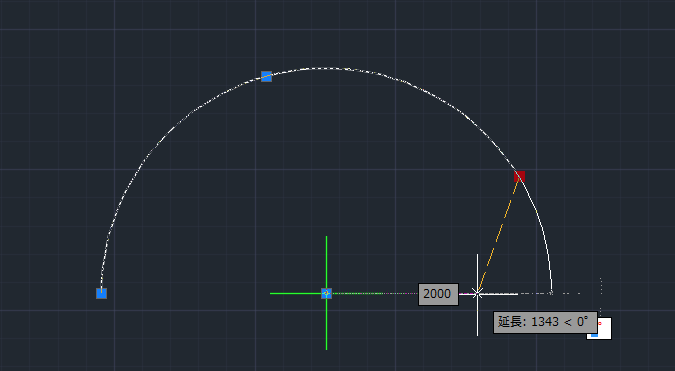Click the green horizontal axis left of center grip
This screenshot has width=675, height=371.
pos(295,294)
